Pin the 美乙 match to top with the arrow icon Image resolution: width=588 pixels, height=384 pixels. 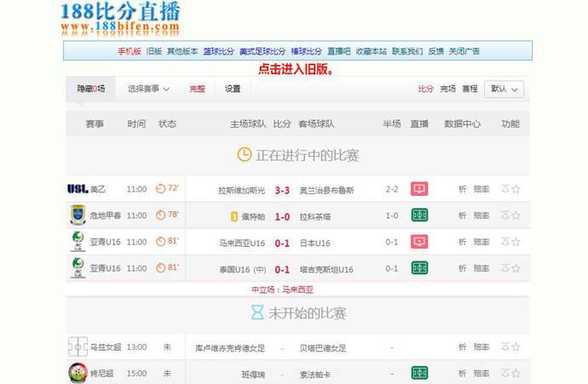[x=505, y=189]
